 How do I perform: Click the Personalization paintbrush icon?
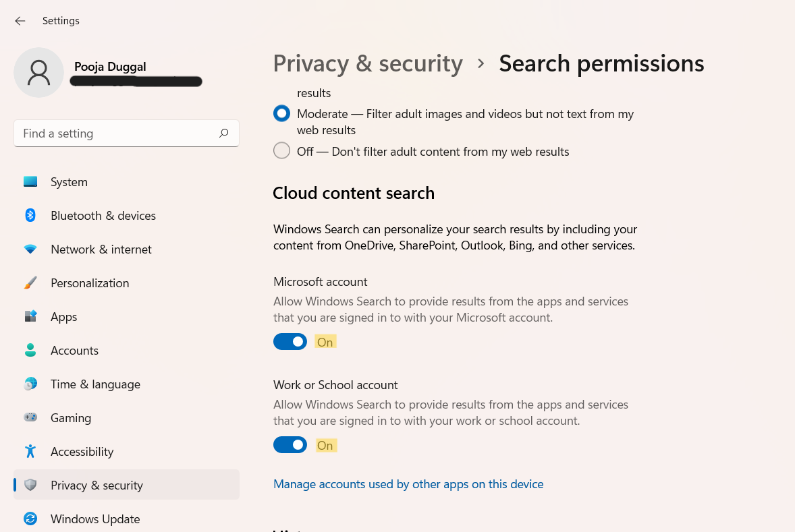(30, 283)
